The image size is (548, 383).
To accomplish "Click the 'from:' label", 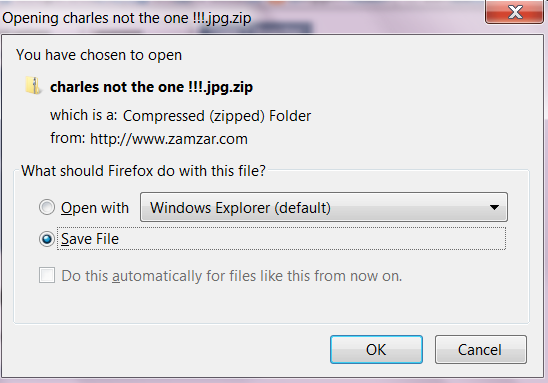I will coord(68,138).
